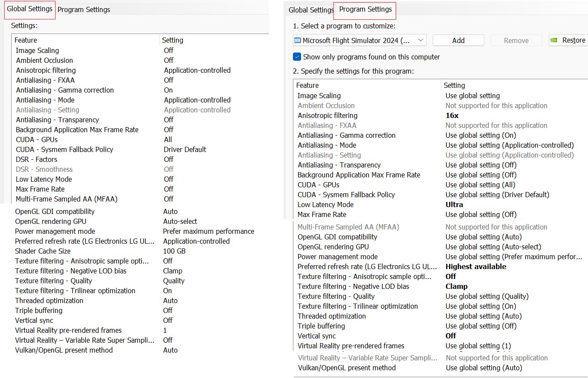The image size is (588, 378).
Task: Select the 100 GB shader cache value
Action: click(174, 251)
